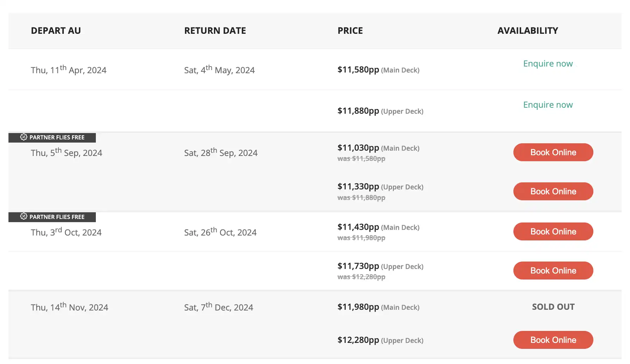Enquire now about the $11,580pp Main Deck fare
Viewport: 630px width, 364px height.
pyautogui.click(x=548, y=64)
